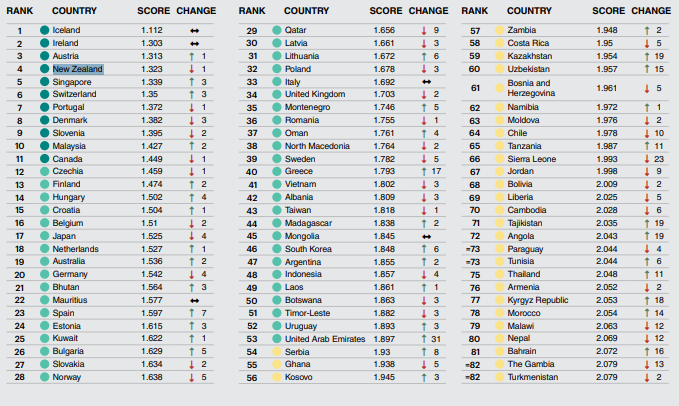This screenshot has height=406, width=679.
Task: Click the yellow dot beside Kosovo
Action: click(x=277, y=377)
